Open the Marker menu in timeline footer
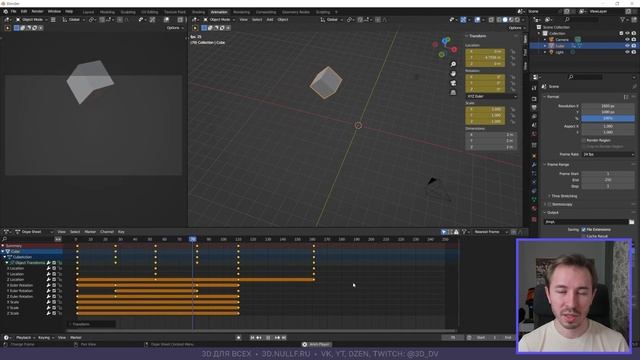This screenshot has width=640, height=360. (x=76, y=338)
